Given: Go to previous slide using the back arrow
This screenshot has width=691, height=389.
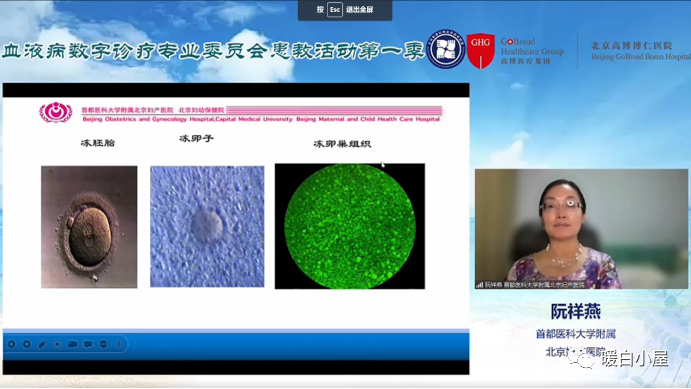Looking at the screenshot, I should (x=12, y=344).
